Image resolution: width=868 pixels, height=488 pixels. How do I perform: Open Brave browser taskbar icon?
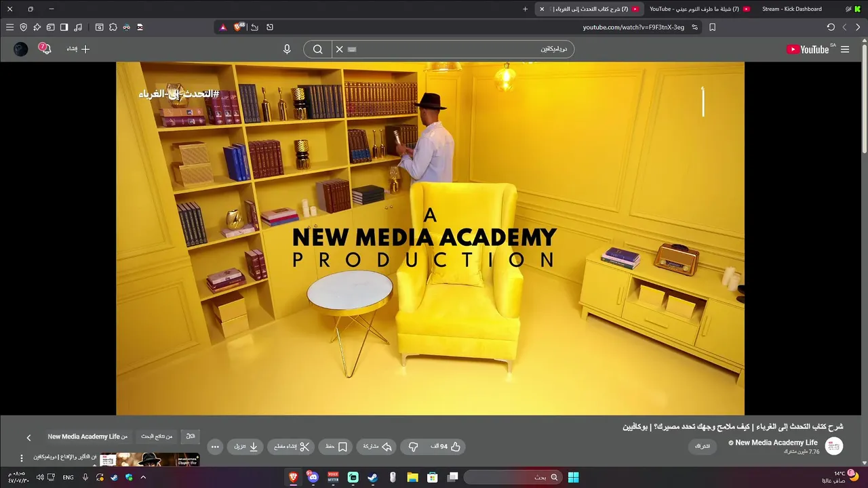[x=294, y=477]
